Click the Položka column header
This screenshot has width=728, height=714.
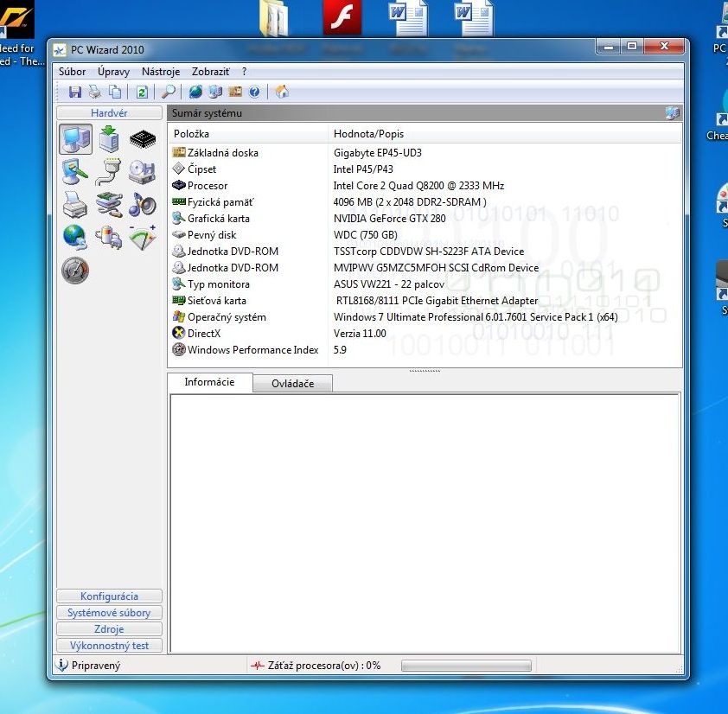point(191,134)
